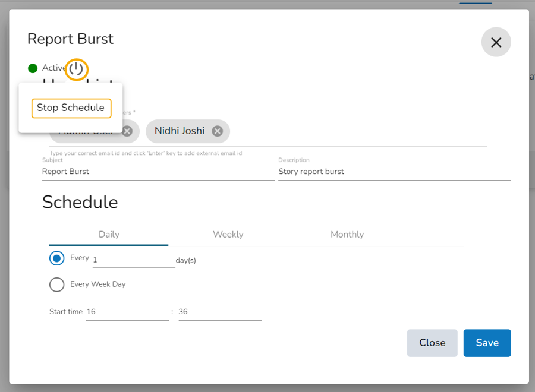This screenshot has height=392, width=535.
Task: Focus the Start time minute field
Action: pyautogui.click(x=219, y=312)
